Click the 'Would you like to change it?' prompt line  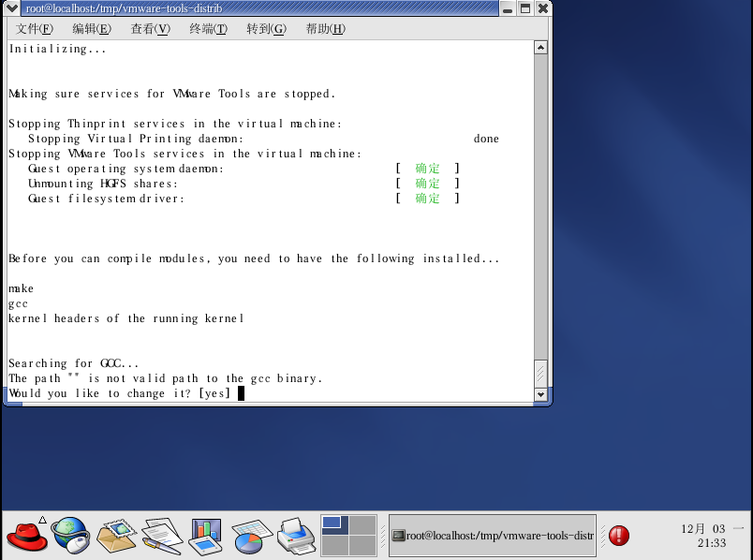point(120,393)
